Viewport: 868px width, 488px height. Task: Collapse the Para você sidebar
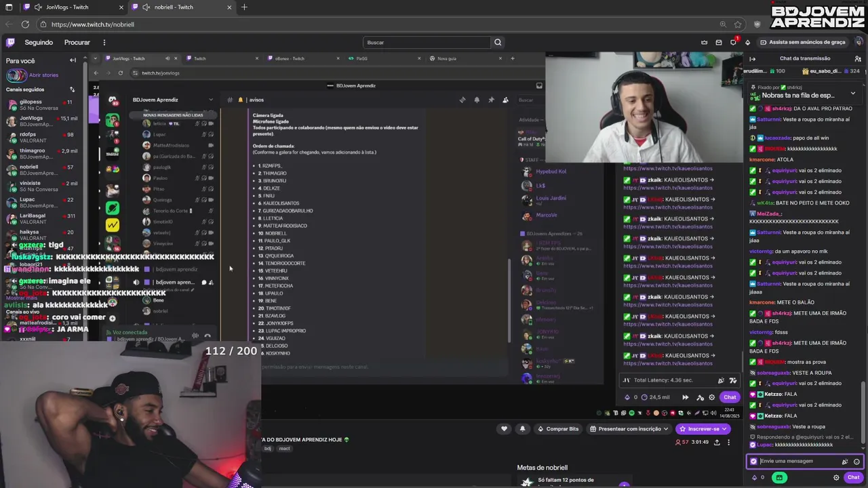(x=73, y=60)
